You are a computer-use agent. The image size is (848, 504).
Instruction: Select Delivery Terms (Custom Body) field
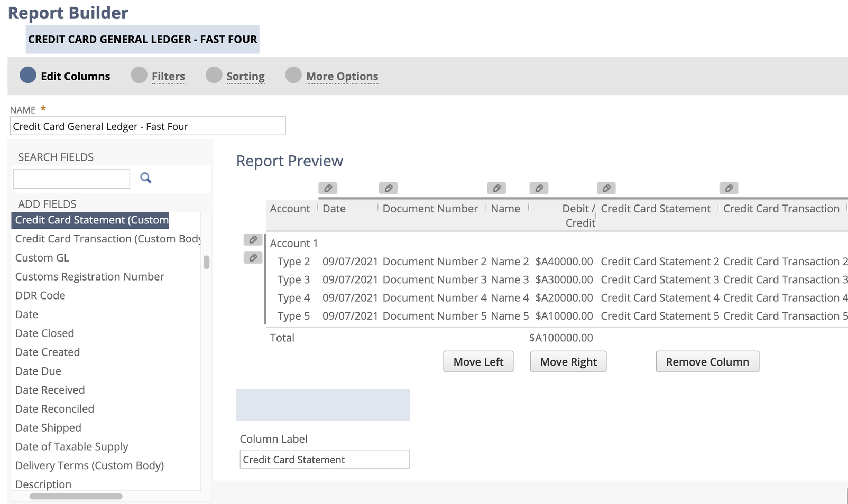tap(90, 465)
